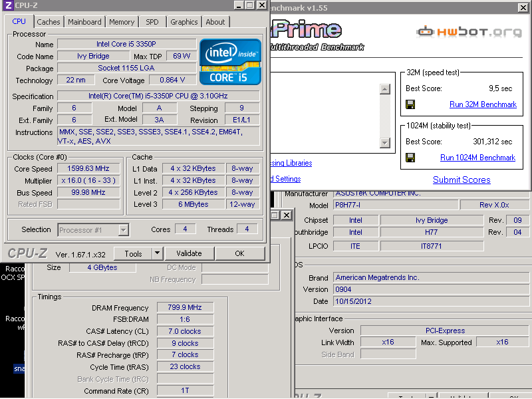Open the SPD tab

click(x=152, y=22)
